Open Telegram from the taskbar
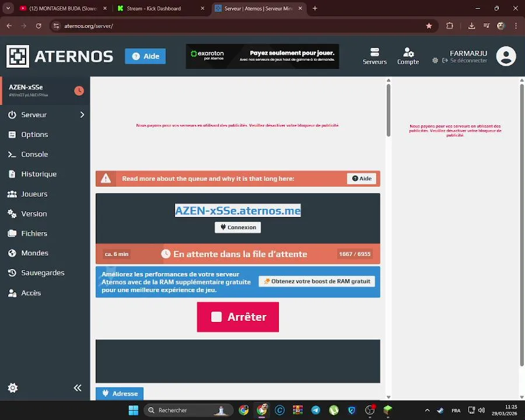 click(316, 410)
